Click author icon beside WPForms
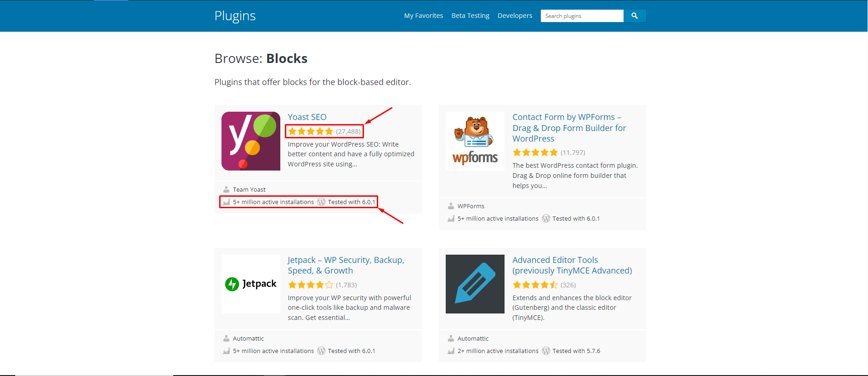Image resolution: width=868 pixels, height=376 pixels. 451,206
